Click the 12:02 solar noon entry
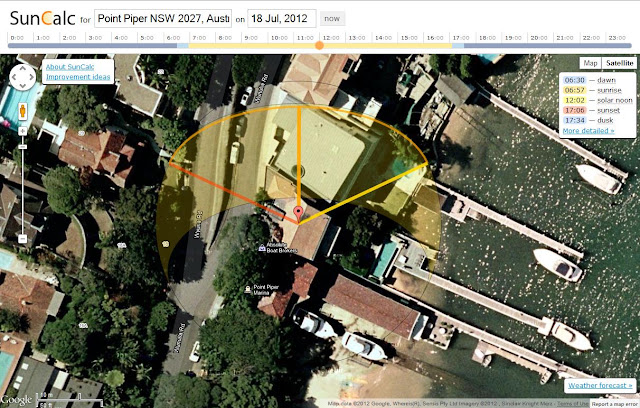The width and height of the screenshot is (640, 408). (x=598, y=100)
